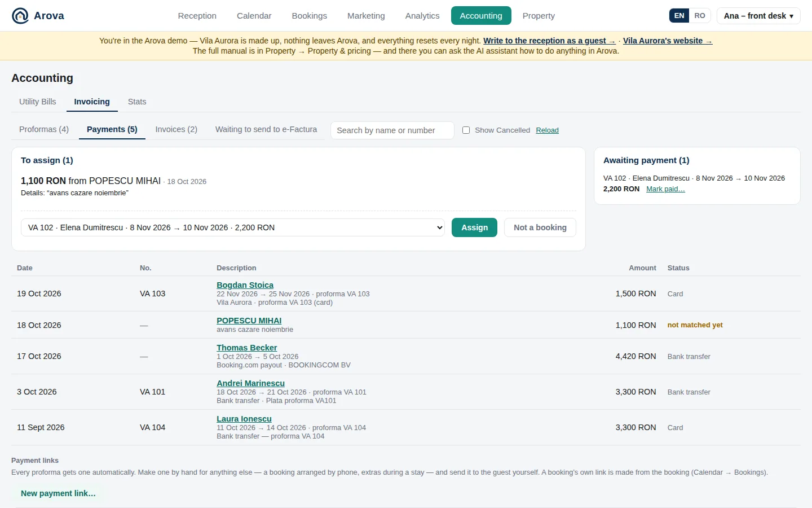The height and width of the screenshot is (508, 812).
Task: Show the Proformas (4) tab
Action: pyautogui.click(x=44, y=129)
